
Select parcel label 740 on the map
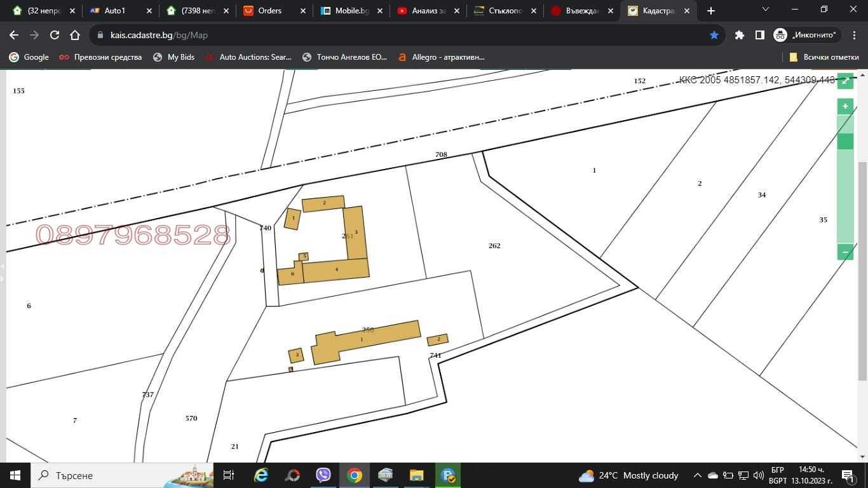(266, 228)
